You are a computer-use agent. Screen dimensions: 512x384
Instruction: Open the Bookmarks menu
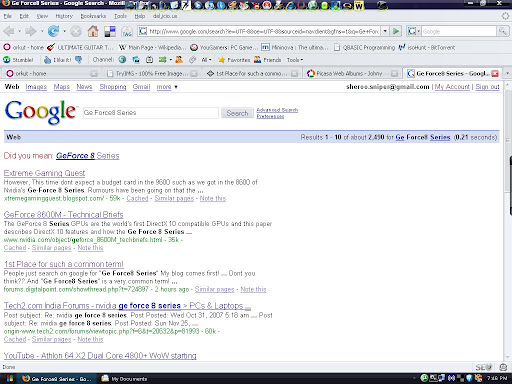coord(93,16)
